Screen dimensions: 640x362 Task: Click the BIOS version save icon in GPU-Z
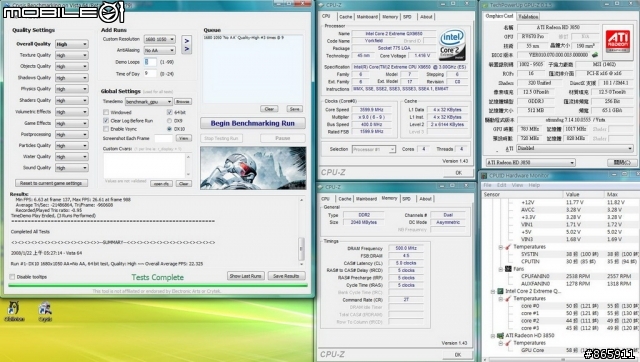(595, 55)
